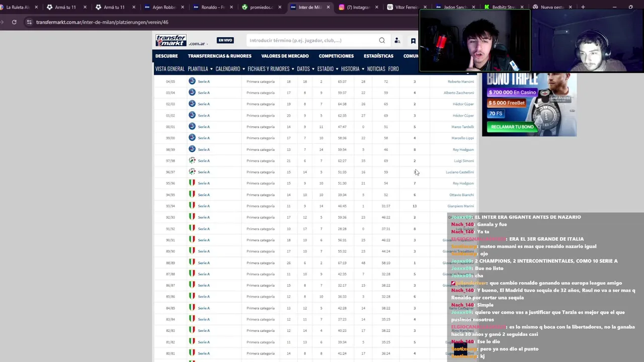
Task: Open TRANSFERENCIAS & RUMORES main menu
Action: tap(219, 56)
